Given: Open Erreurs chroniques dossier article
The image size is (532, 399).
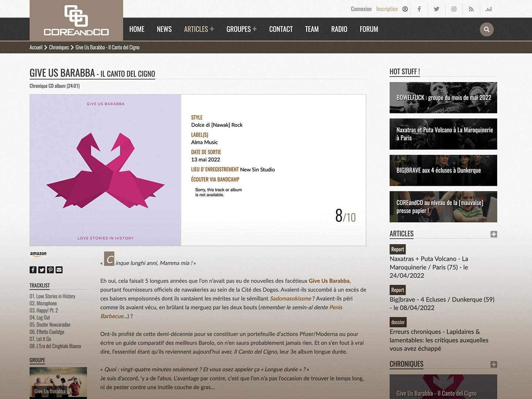Looking at the screenshot, I should tap(439, 340).
